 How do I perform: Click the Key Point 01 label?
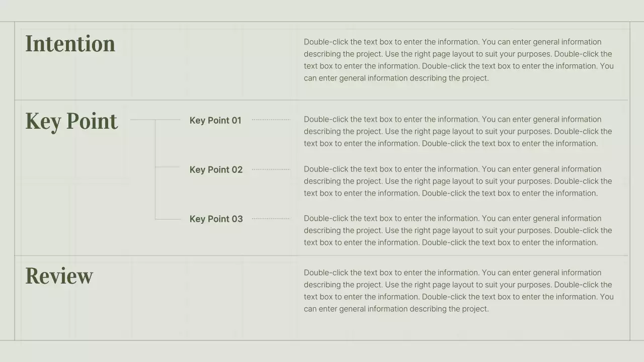pos(215,120)
